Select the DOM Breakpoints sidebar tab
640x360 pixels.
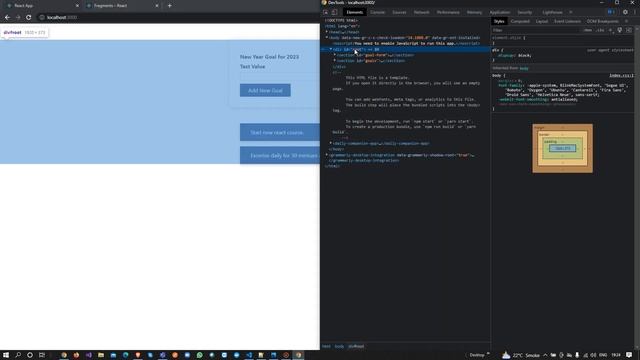602,21
